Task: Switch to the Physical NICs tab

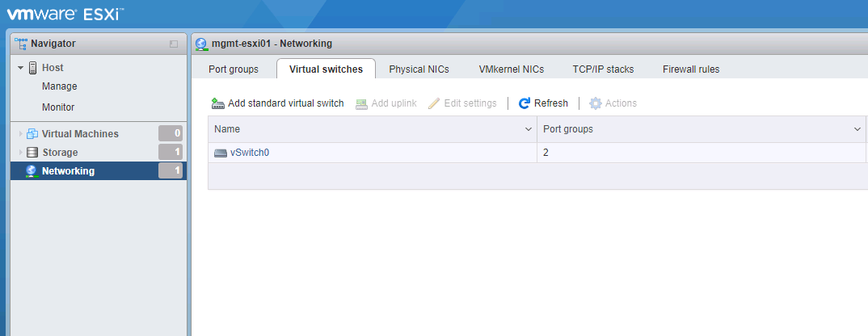Action: (419, 69)
